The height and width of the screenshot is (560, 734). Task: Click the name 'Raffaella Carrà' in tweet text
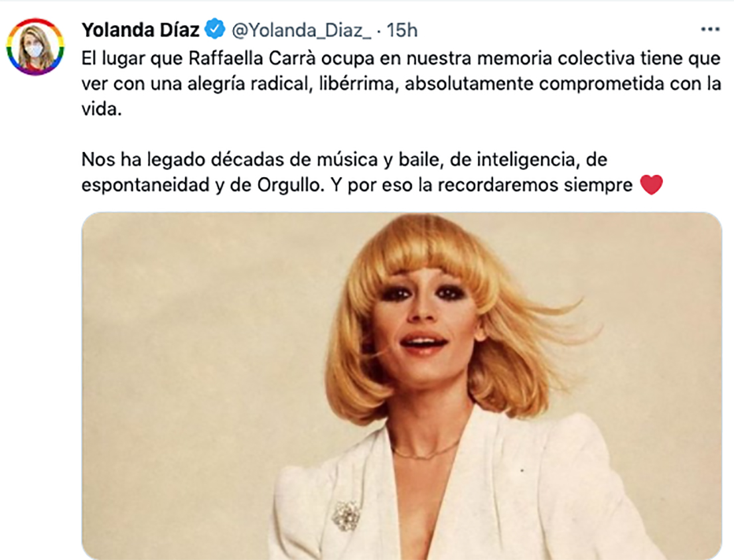click(x=252, y=58)
